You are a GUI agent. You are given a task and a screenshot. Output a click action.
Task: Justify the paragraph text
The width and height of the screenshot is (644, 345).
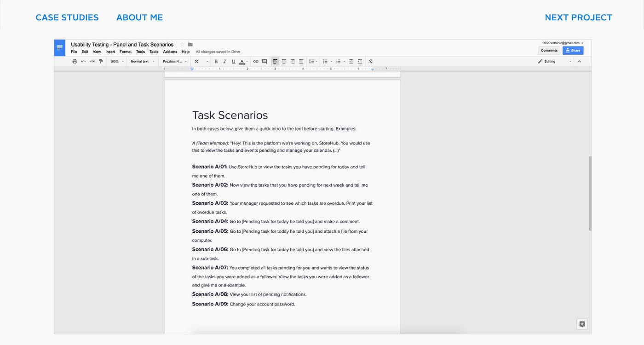pyautogui.click(x=301, y=62)
